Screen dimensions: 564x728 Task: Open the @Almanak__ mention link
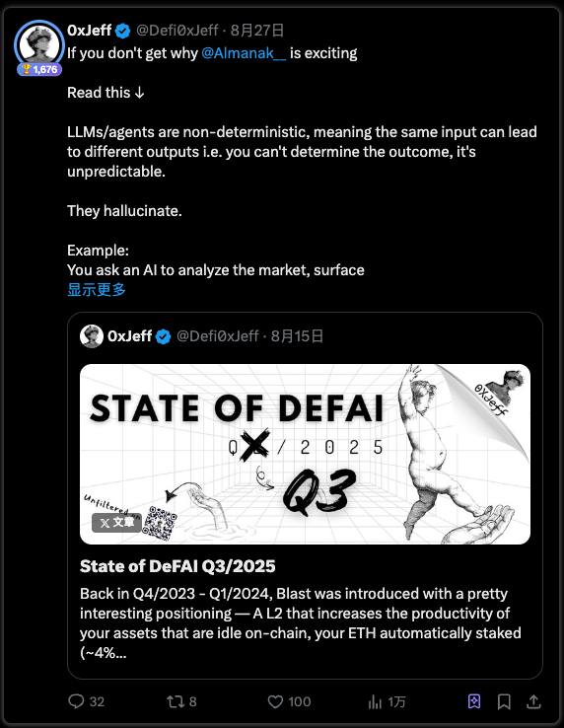coord(245,53)
